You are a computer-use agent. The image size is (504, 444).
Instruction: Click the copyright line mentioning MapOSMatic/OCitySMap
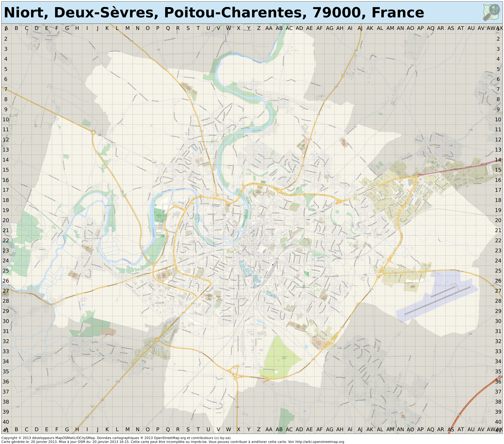[x=116, y=438]
